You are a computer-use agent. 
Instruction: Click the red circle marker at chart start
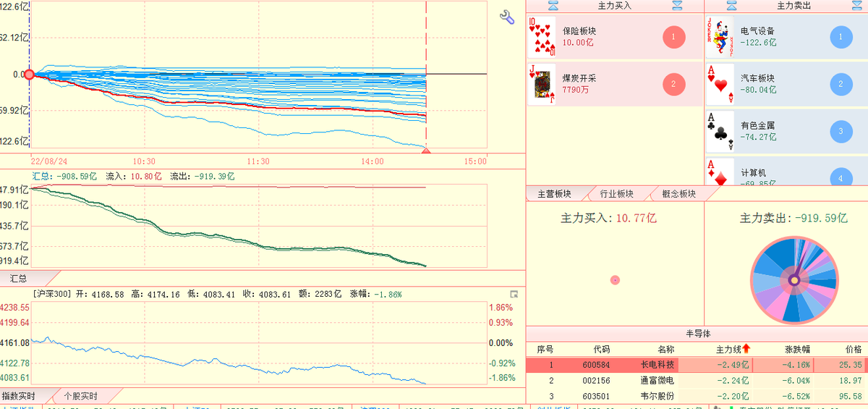(30, 74)
